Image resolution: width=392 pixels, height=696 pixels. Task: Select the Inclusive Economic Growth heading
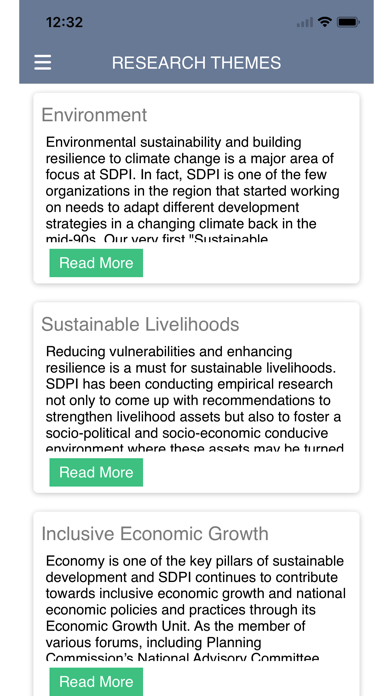[x=155, y=534]
